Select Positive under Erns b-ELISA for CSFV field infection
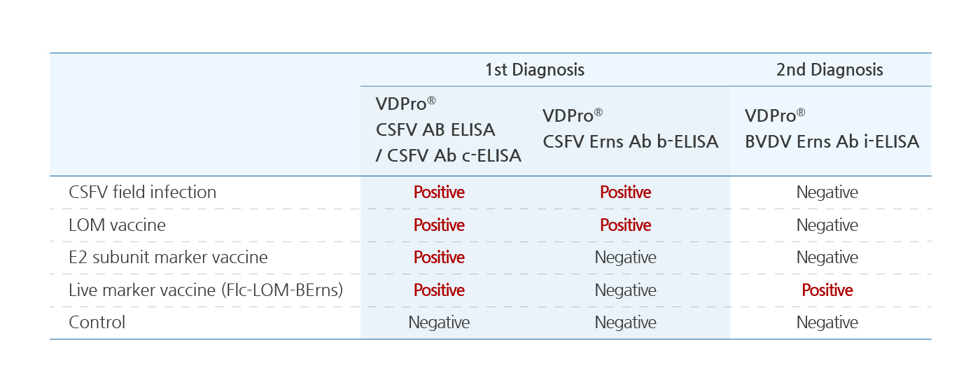The image size is (980, 387). (x=626, y=192)
